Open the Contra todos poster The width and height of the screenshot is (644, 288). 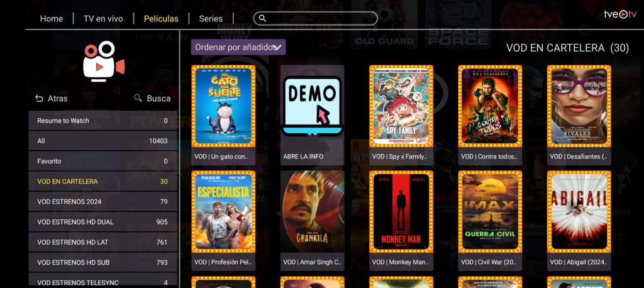[x=490, y=106]
